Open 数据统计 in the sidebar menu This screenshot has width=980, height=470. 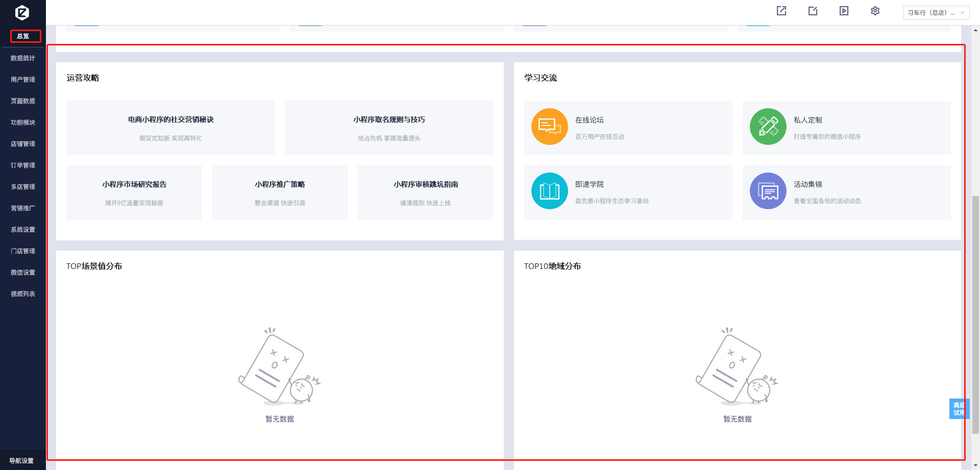pyautogui.click(x=23, y=58)
